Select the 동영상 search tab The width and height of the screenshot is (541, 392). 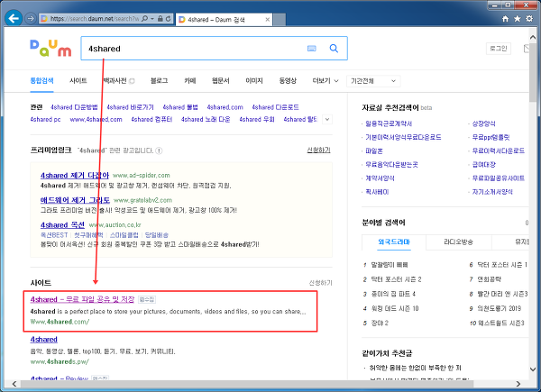click(x=288, y=81)
